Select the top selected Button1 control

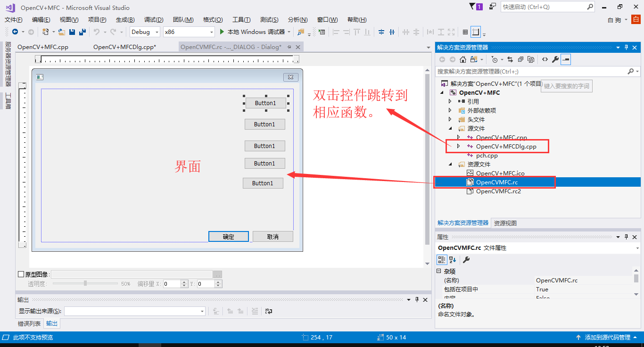pos(265,103)
